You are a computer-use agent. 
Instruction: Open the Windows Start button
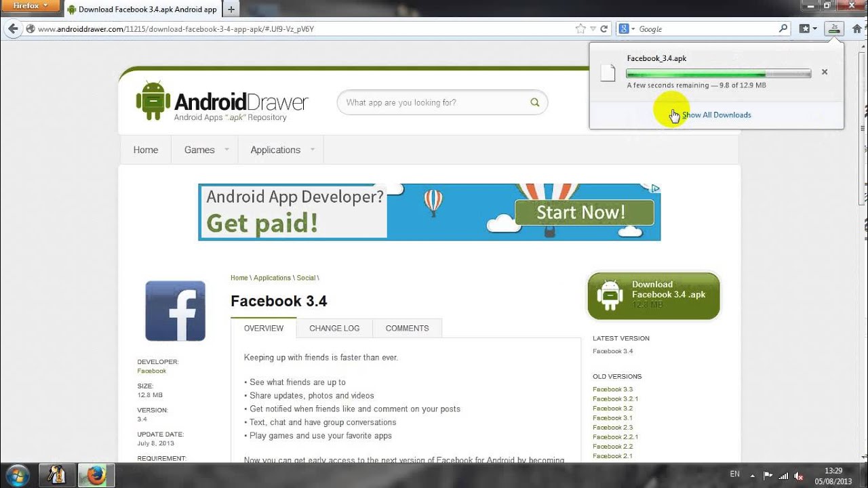point(17,475)
